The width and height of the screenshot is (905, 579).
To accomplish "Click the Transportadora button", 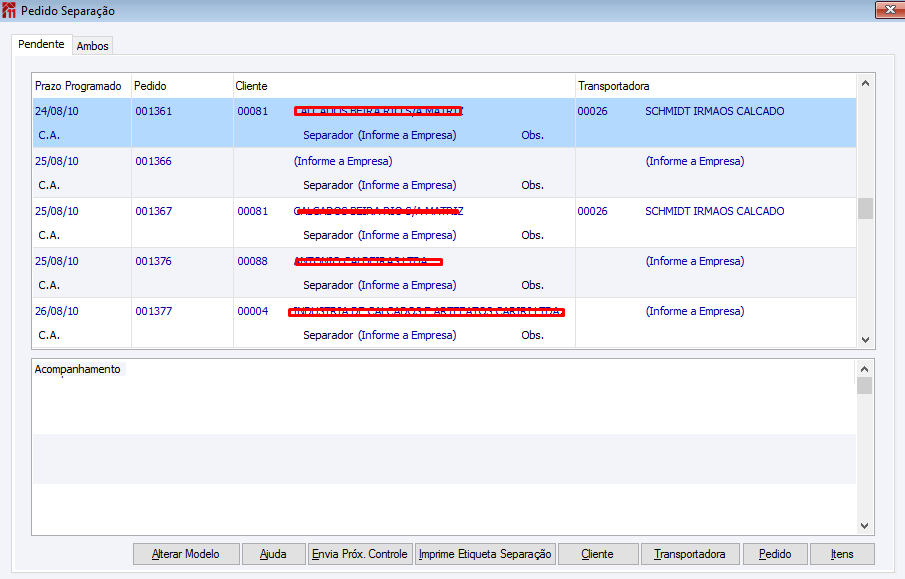I will tap(690, 554).
